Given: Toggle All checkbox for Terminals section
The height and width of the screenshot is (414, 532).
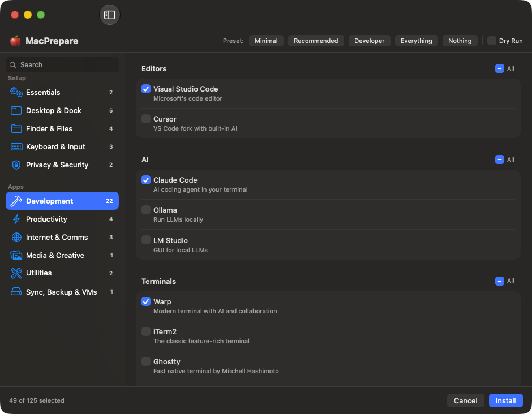Looking at the screenshot, I should pyautogui.click(x=499, y=281).
